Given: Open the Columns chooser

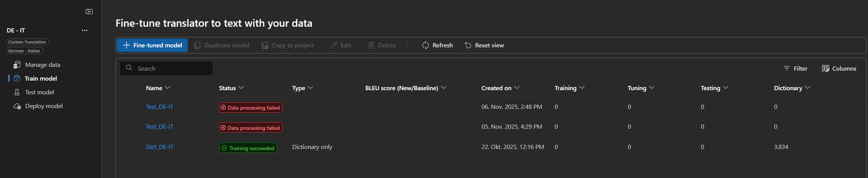Looking at the screenshot, I should [839, 68].
